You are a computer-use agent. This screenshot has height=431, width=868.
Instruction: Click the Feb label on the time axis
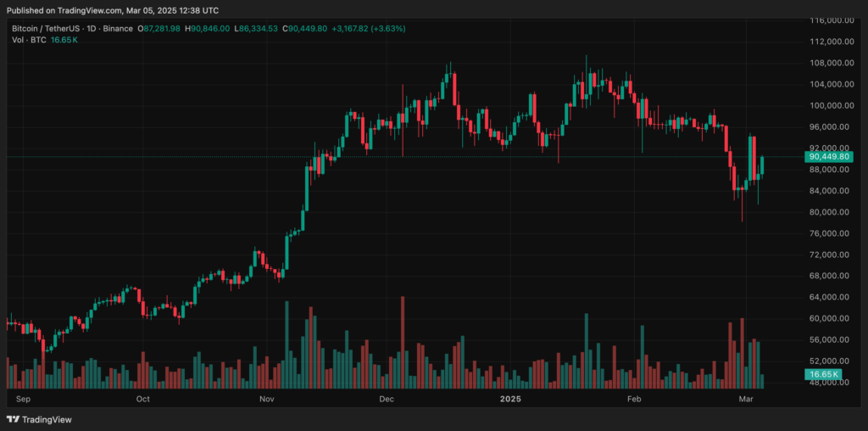click(x=634, y=398)
